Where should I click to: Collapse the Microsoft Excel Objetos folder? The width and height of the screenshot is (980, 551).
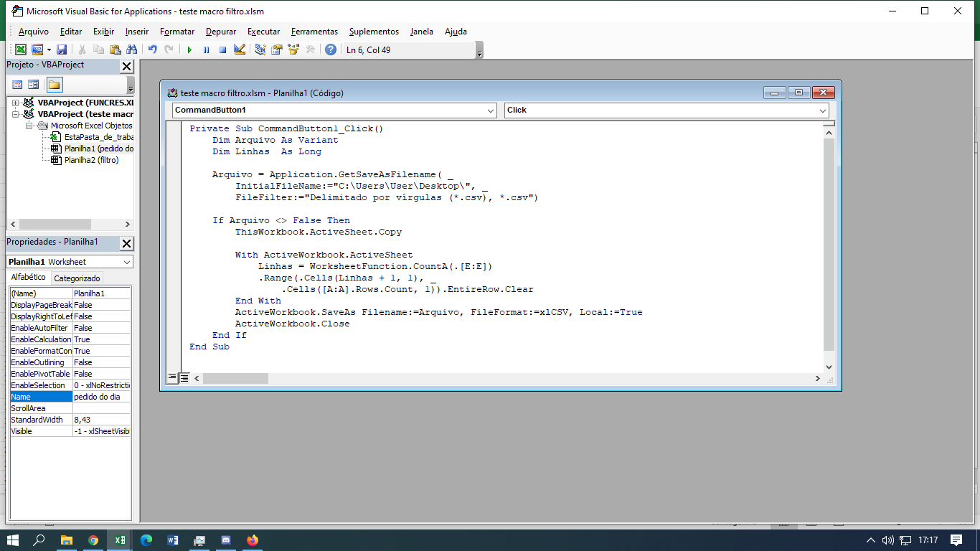29,126
